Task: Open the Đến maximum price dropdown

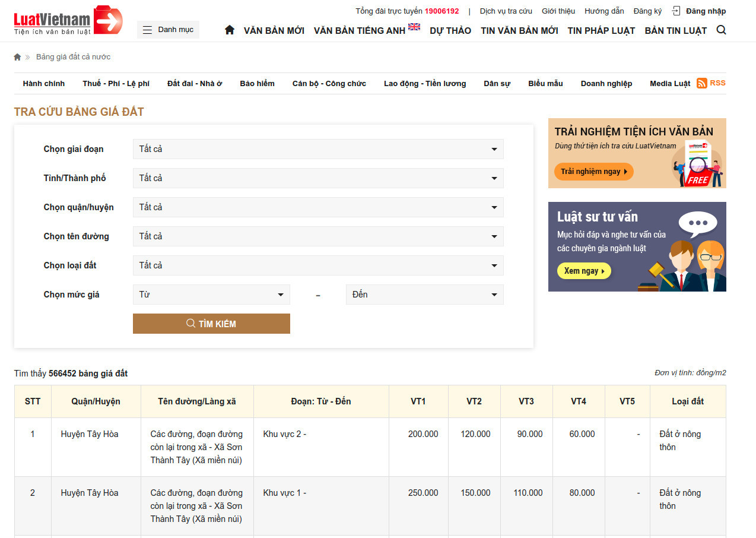Action: [425, 295]
